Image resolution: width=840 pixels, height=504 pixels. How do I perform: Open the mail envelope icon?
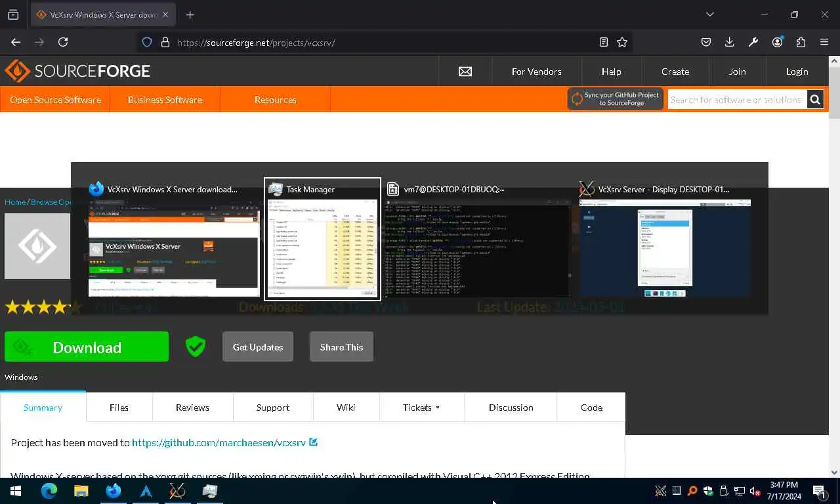coord(465,72)
